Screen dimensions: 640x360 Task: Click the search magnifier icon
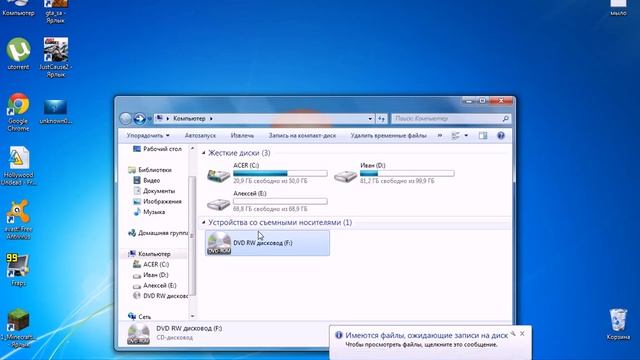(505, 119)
